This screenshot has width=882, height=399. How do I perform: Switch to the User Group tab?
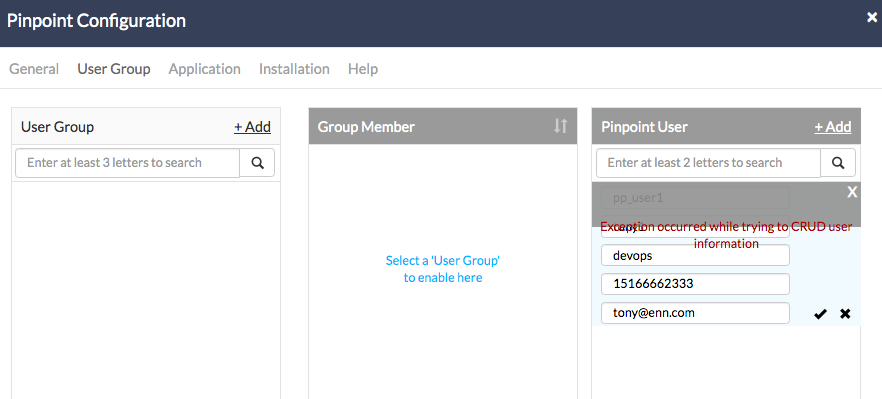tap(114, 69)
